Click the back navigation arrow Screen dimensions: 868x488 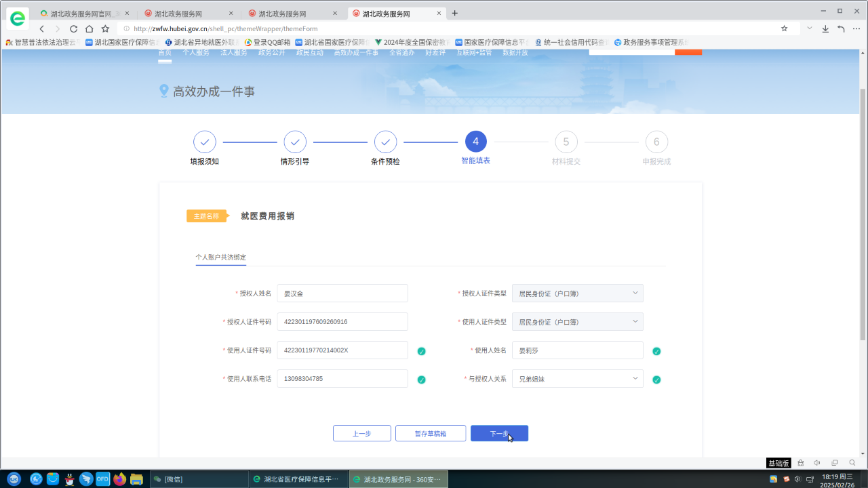pyautogui.click(x=42, y=29)
